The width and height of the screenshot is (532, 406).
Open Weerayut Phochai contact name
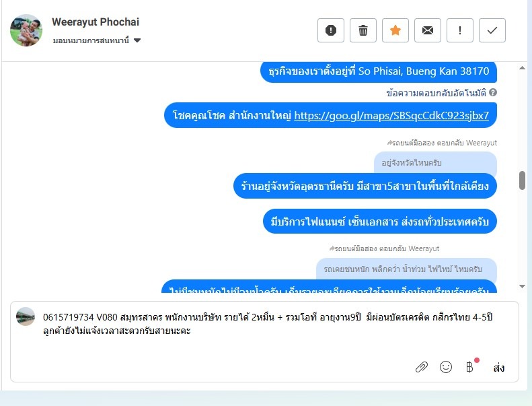pyautogui.click(x=96, y=22)
